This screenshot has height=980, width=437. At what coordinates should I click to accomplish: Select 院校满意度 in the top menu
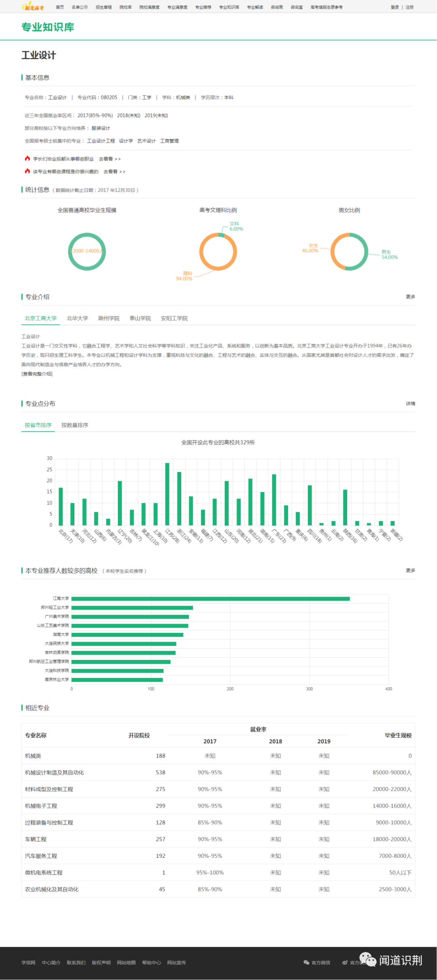[149, 7]
